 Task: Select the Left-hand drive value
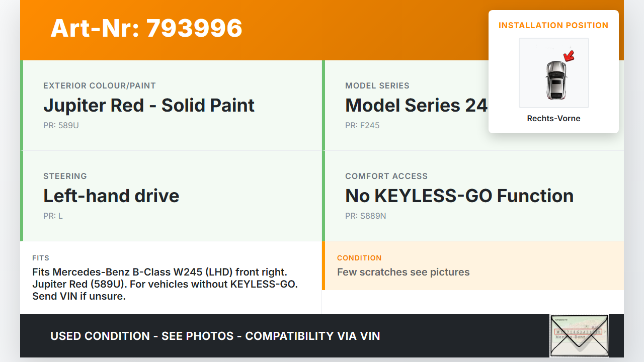click(x=111, y=196)
